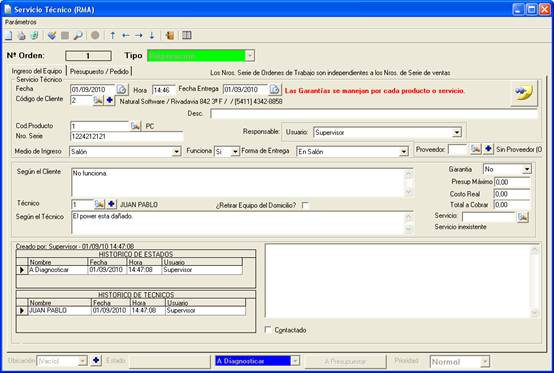Click the gray circle toolbar icon
Screen dimensions: 554x373
(x=95, y=35)
